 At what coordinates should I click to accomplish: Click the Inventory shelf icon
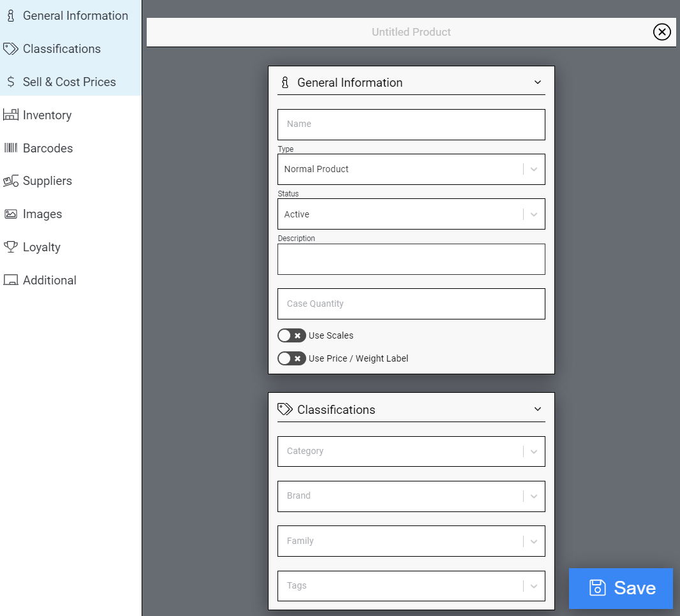coord(11,114)
